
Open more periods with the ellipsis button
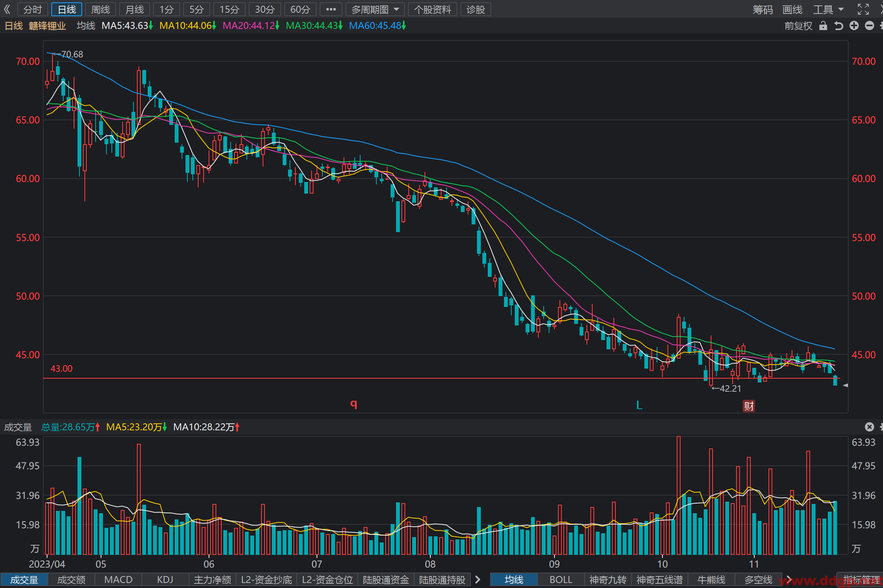331,9
